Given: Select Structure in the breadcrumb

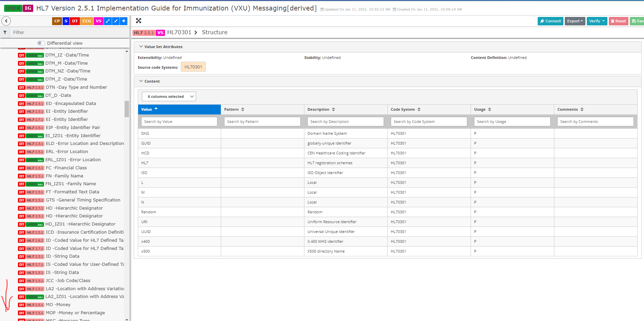Looking at the screenshot, I should pos(214,32).
